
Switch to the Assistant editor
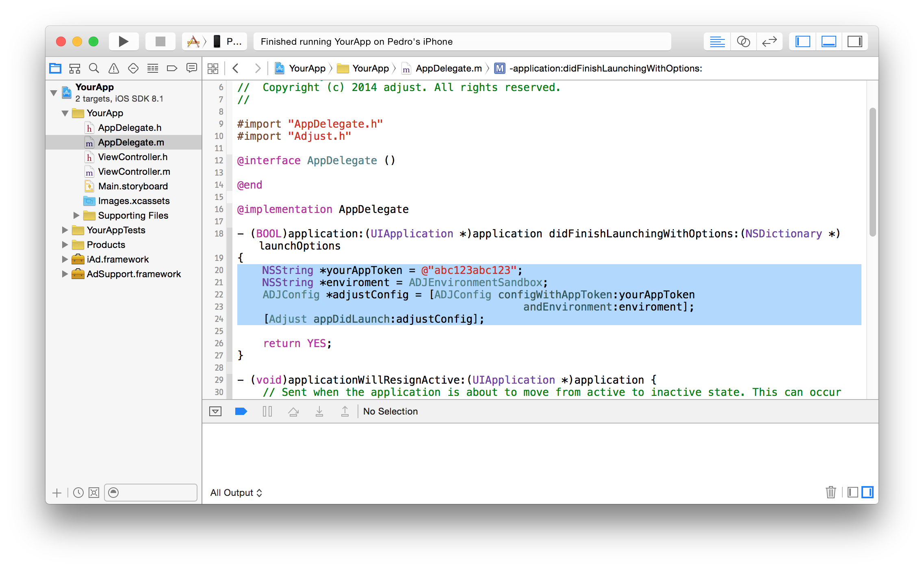(743, 41)
